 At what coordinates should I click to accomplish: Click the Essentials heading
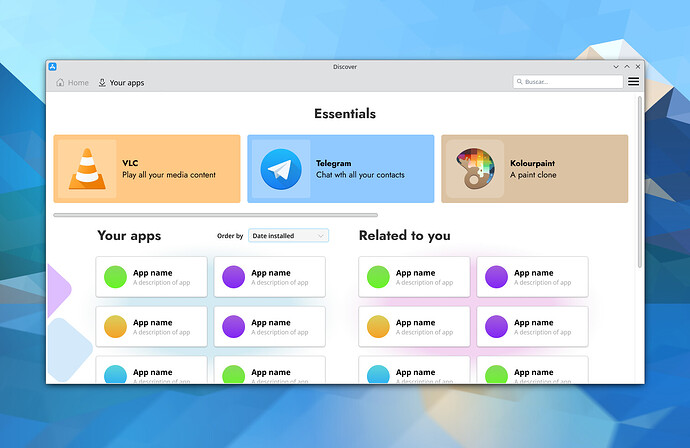click(x=345, y=114)
